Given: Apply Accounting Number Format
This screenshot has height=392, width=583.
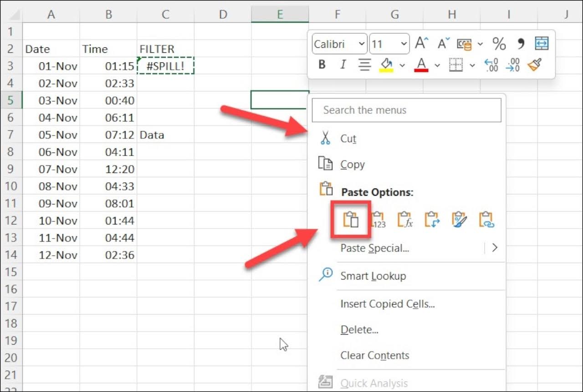Looking at the screenshot, I should tap(465, 44).
